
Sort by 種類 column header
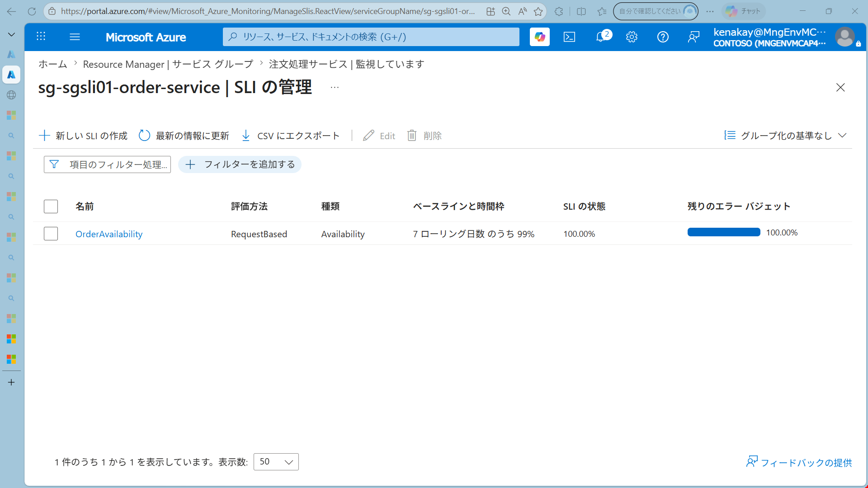click(x=330, y=206)
